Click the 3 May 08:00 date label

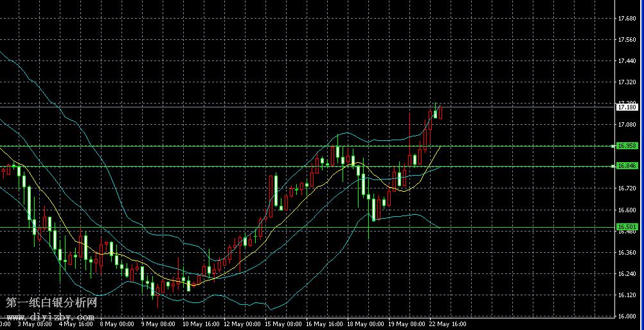click(36, 324)
